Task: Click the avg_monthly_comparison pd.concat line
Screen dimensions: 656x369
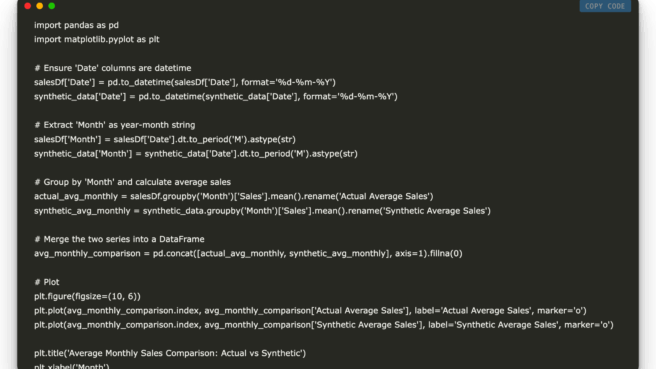Action: [249, 254]
